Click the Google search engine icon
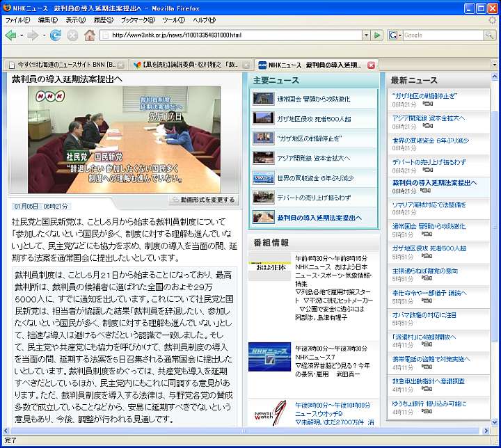Screen dimensions: 501x448 (394, 35)
